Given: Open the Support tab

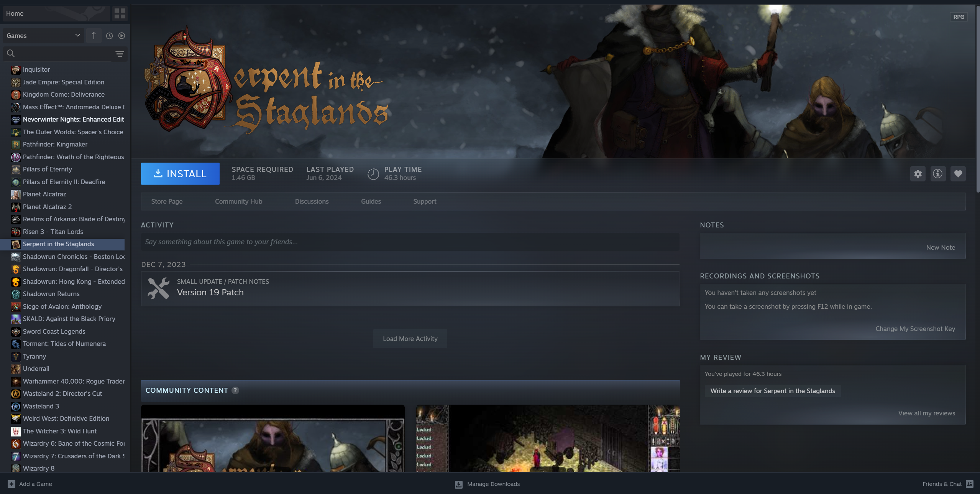Looking at the screenshot, I should coord(425,201).
